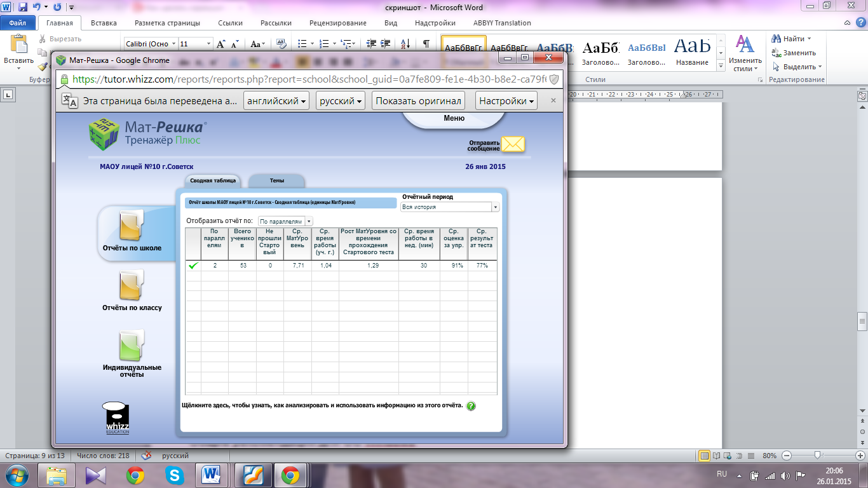Click the 'Выделить' select button in Word
868x488 pixels.
click(x=797, y=67)
